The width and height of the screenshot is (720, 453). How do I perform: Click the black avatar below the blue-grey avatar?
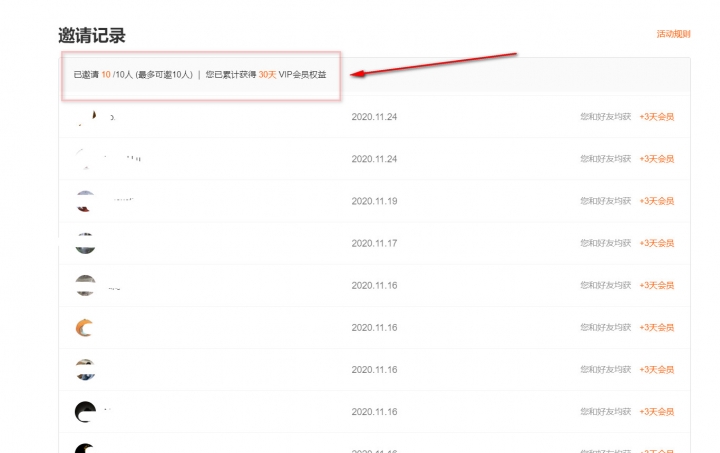[85, 411]
